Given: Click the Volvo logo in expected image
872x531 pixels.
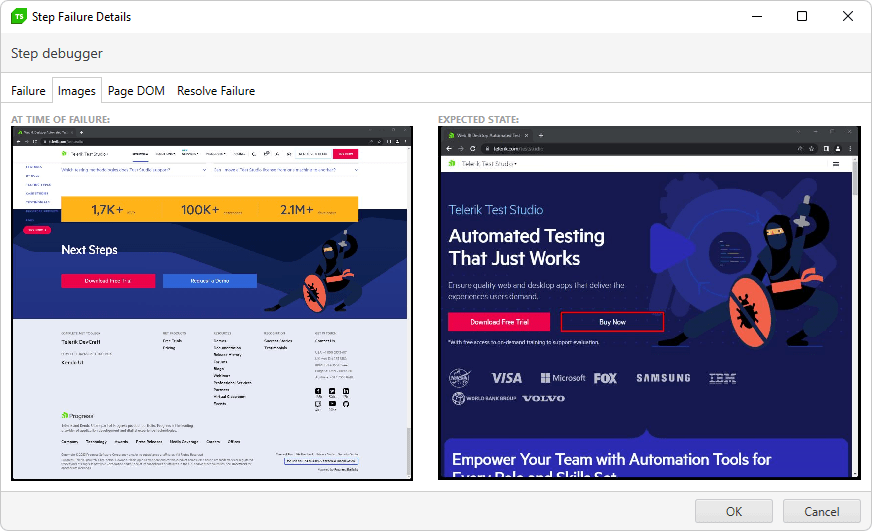Looking at the screenshot, I should coord(543,398).
